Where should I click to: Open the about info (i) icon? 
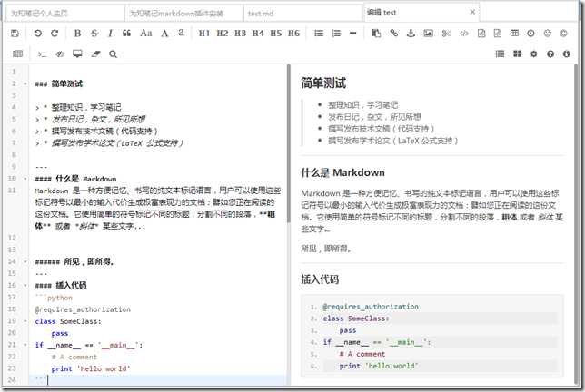point(566,54)
